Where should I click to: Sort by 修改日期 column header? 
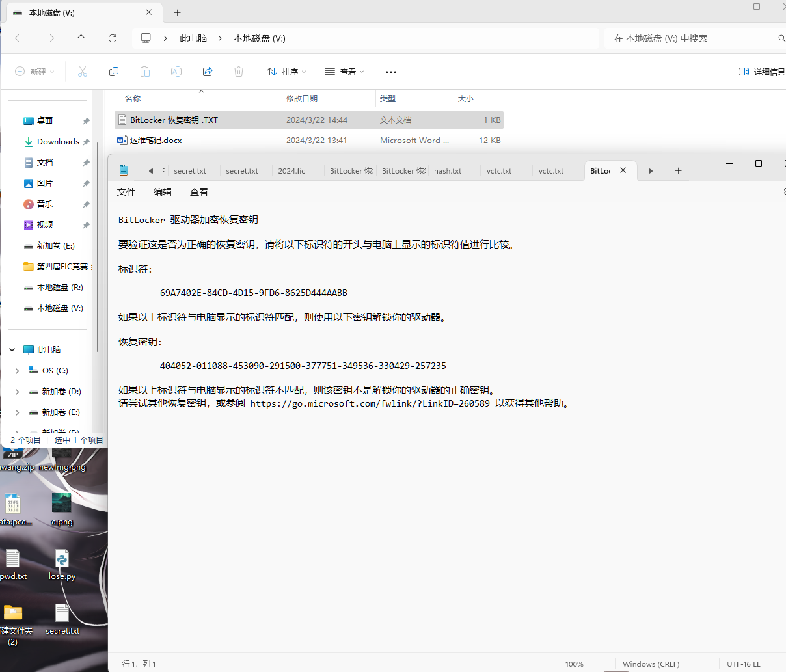coord(302,98)
